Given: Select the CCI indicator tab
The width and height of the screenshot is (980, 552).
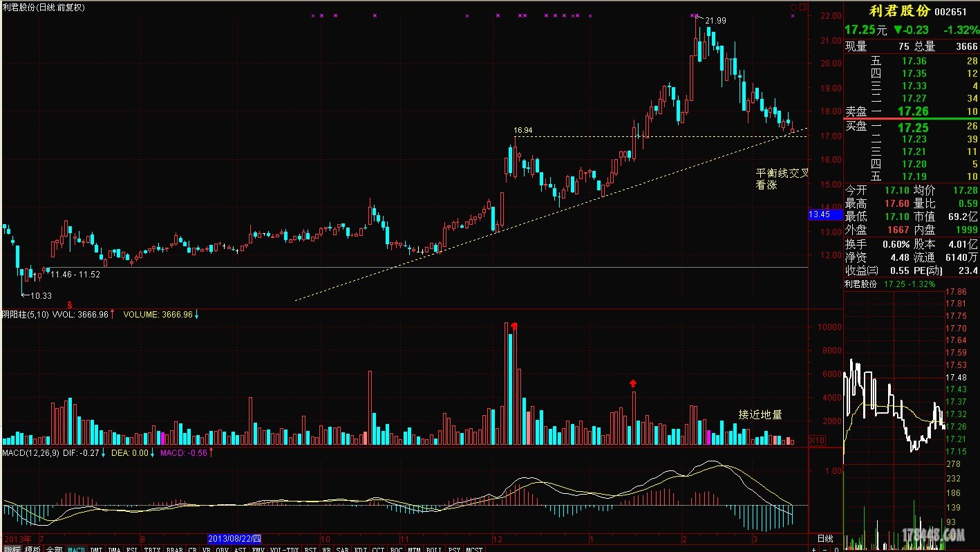Looking at the screenshot, I should (378, 549).
